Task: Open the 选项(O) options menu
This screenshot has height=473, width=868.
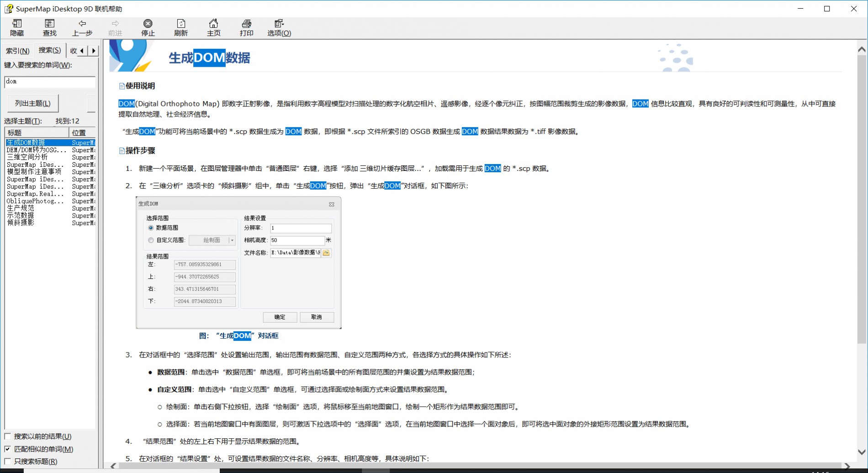Action: tap(279, 28)
